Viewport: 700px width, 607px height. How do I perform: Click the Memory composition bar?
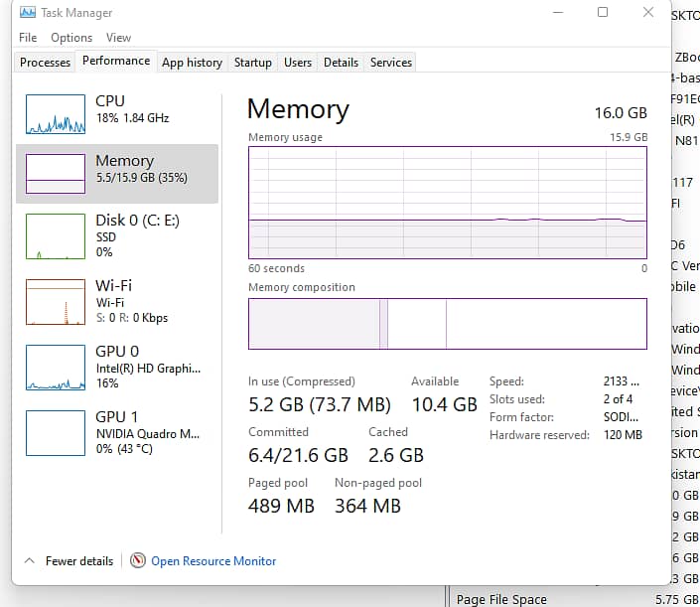tap(447, 324)
